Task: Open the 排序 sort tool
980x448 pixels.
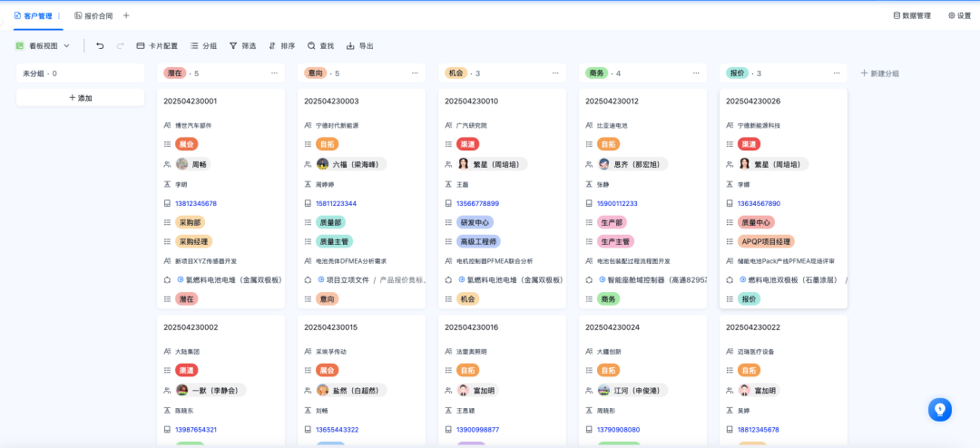Action: 281,45
